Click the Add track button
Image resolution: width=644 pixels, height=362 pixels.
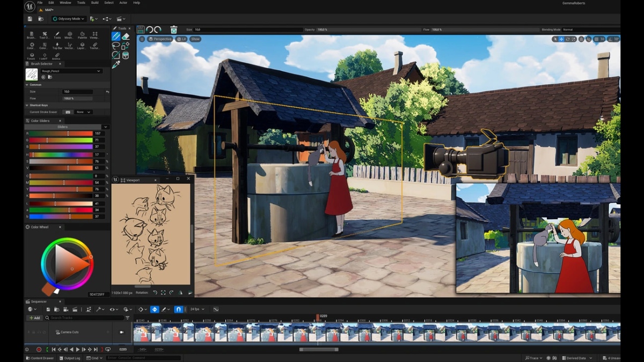[34, 318]
